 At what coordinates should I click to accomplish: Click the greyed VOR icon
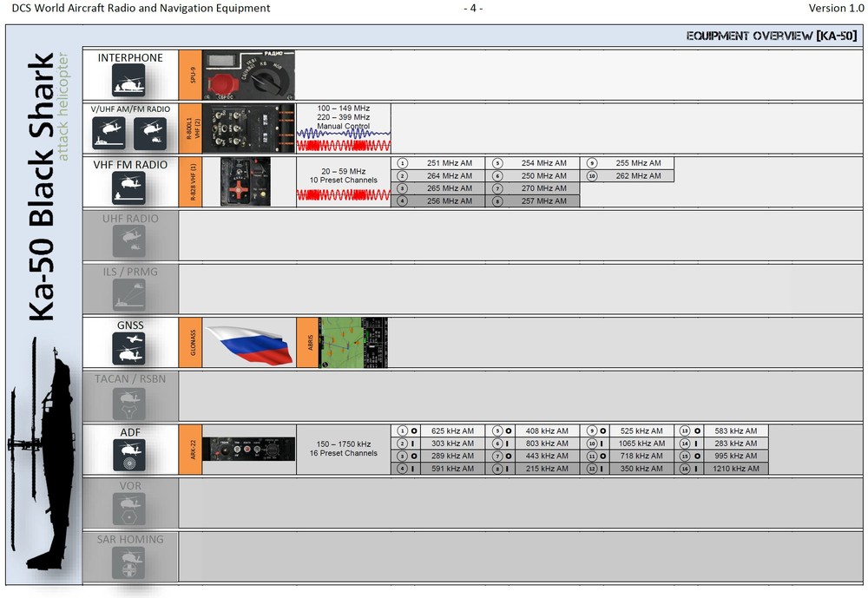(129, 509)
